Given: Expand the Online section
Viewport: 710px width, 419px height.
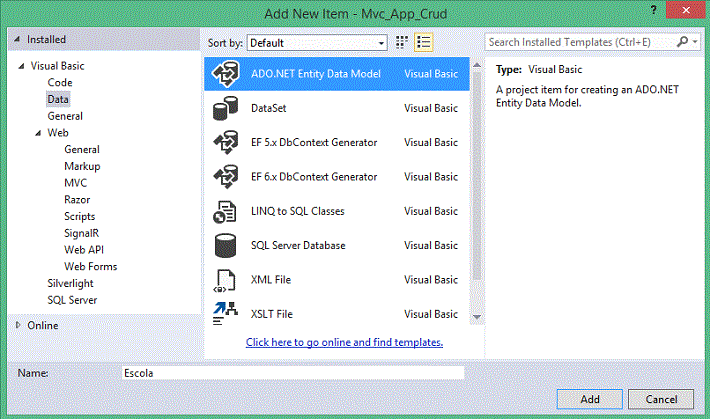Looking at the screenshot, I should [x=18, y=325].
